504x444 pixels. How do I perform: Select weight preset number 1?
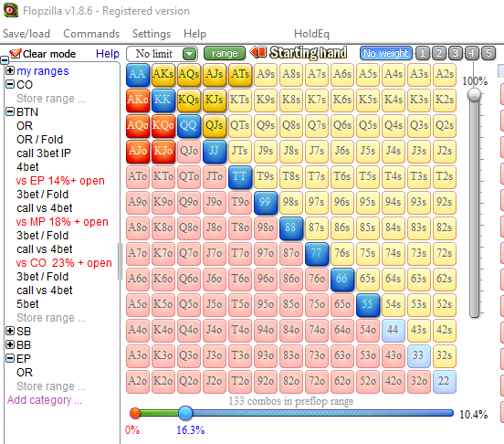pos(423,53)
